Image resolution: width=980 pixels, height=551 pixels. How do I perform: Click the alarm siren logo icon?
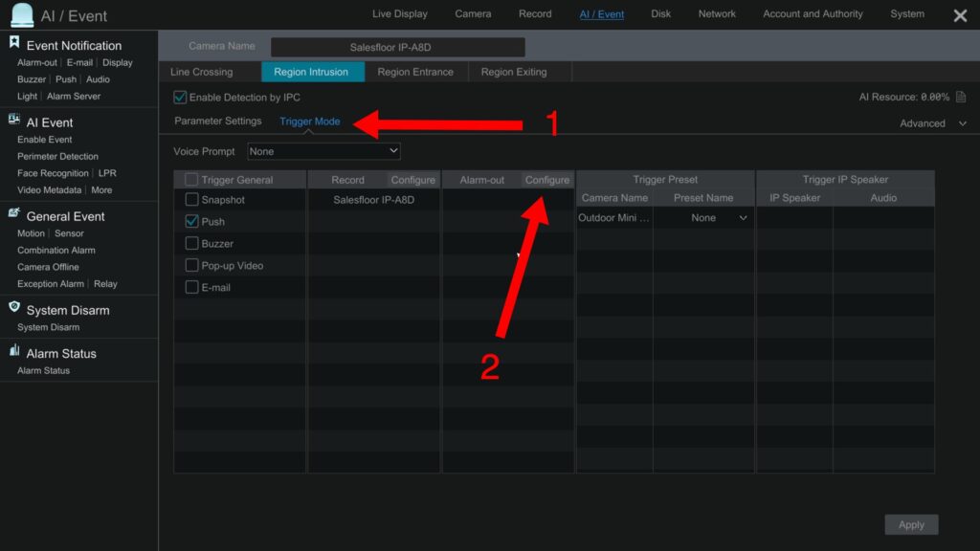[23, 15]
